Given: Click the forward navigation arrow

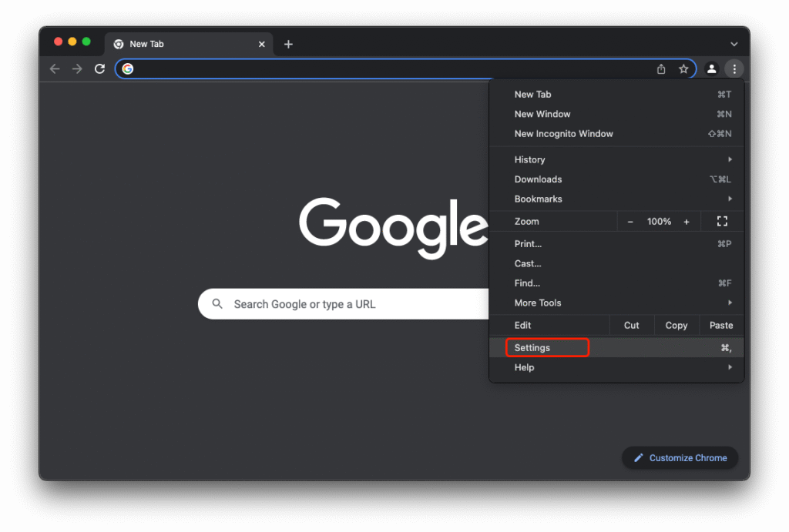Looking at the screenshot, I should (76, 69).
